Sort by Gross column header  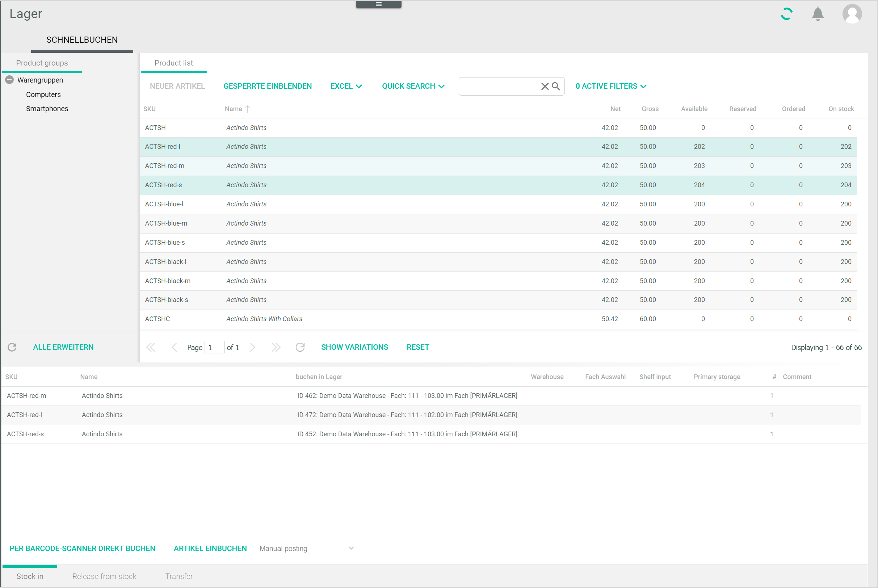(x=650, y=109)
